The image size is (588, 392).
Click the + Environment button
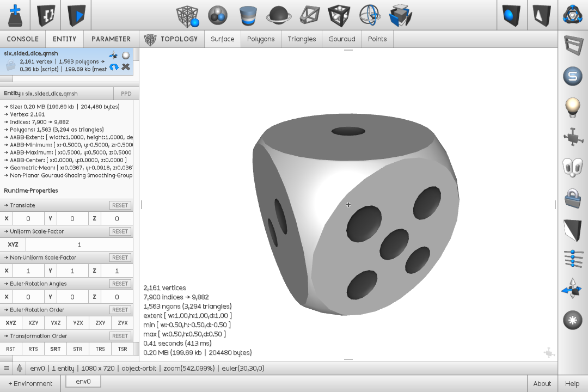(x=30, y=383)
